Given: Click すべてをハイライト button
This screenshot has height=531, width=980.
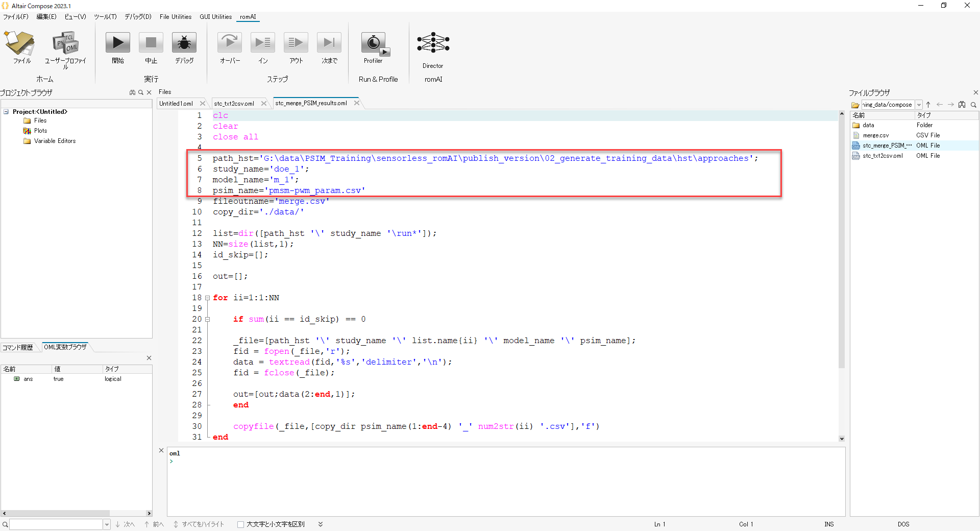Looking at the screenshot, I should coord(199,524).
